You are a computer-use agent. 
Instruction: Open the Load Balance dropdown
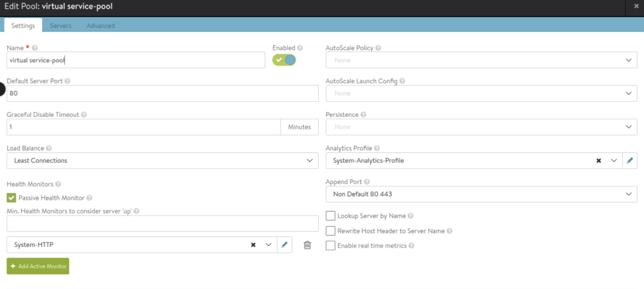[162, 161]
